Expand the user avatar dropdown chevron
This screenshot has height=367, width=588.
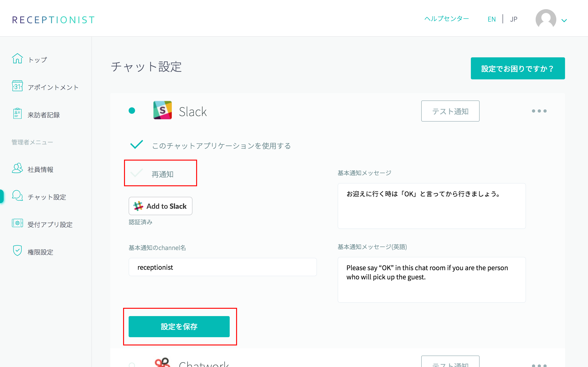[x=564, y=21]
